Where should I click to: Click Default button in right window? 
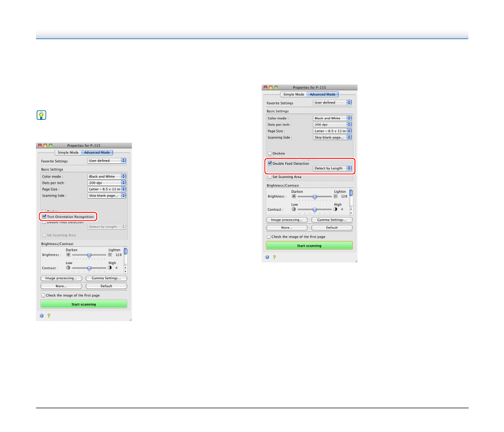332,228
